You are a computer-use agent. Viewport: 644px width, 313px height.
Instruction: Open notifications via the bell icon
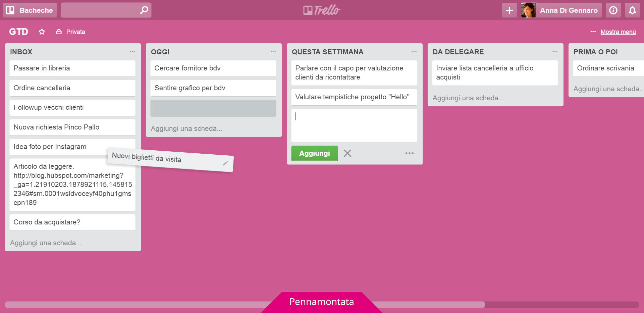coord(632,10)
